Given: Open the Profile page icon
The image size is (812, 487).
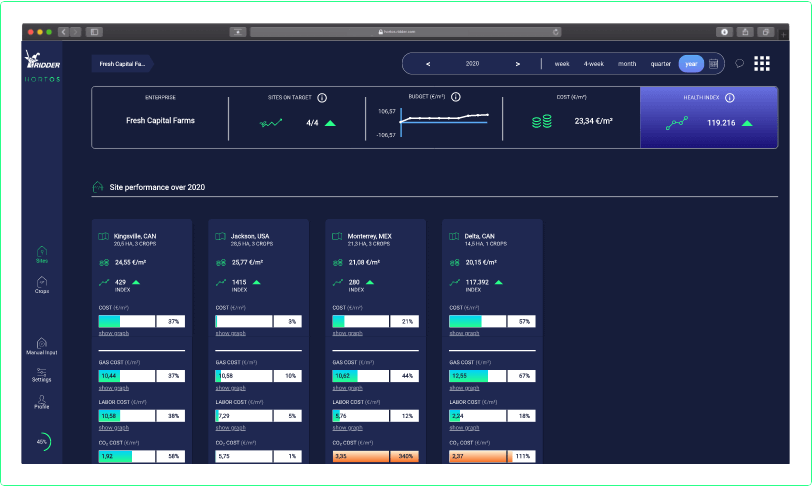Looking at the screenshot, I should [x=41, y=402].
